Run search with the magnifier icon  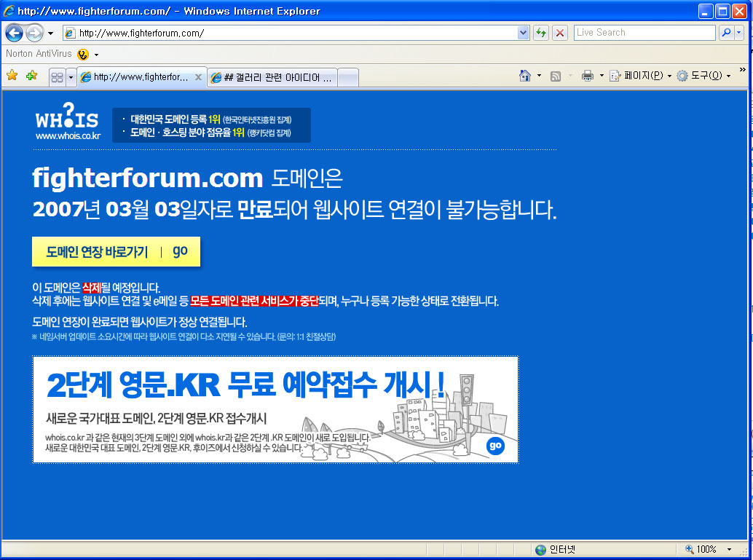(726, 33)
